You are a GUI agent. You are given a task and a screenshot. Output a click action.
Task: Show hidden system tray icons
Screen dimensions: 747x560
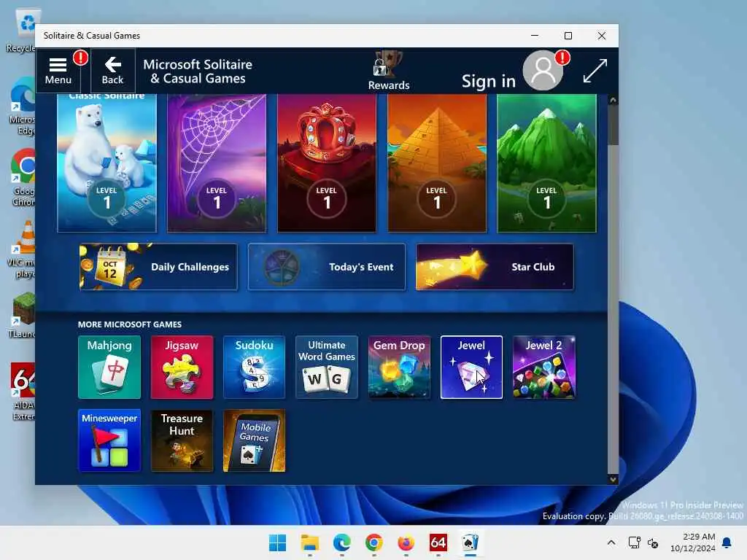click(x=611, y=542)
